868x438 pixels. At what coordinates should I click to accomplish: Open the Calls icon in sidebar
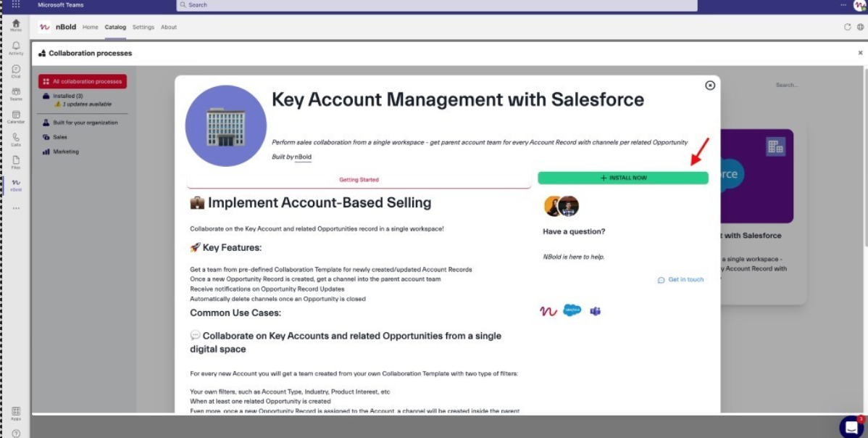click(16, 139)
